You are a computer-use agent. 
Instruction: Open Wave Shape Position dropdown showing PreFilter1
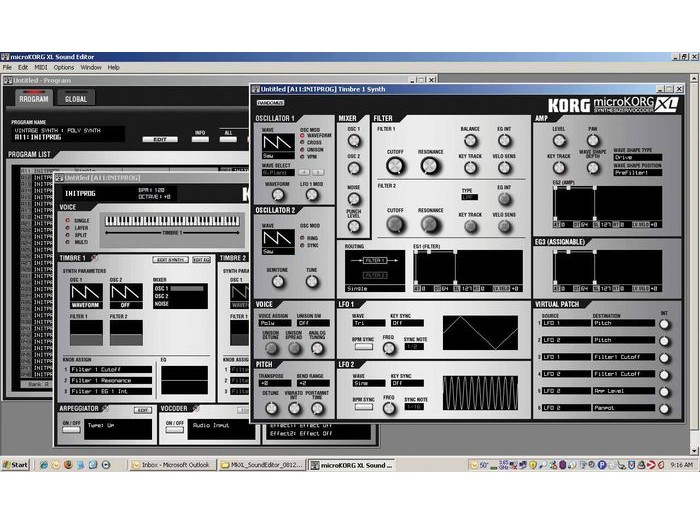pos(637,172)
